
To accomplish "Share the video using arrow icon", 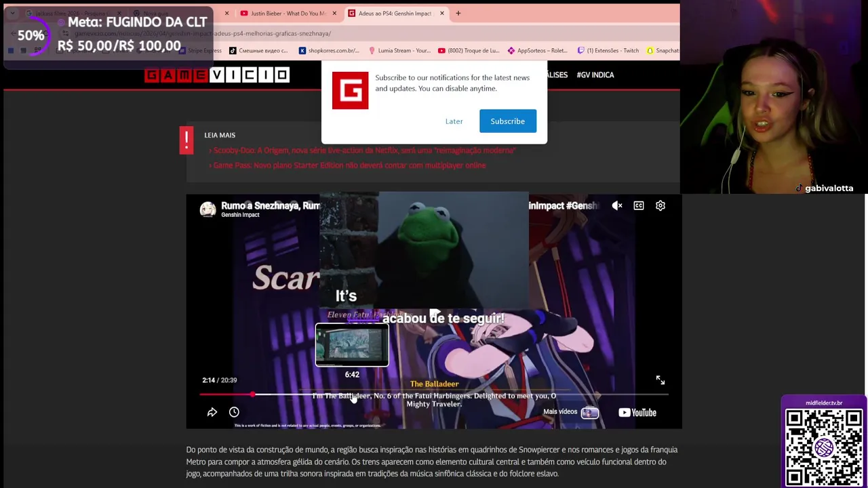I will 212,412.
